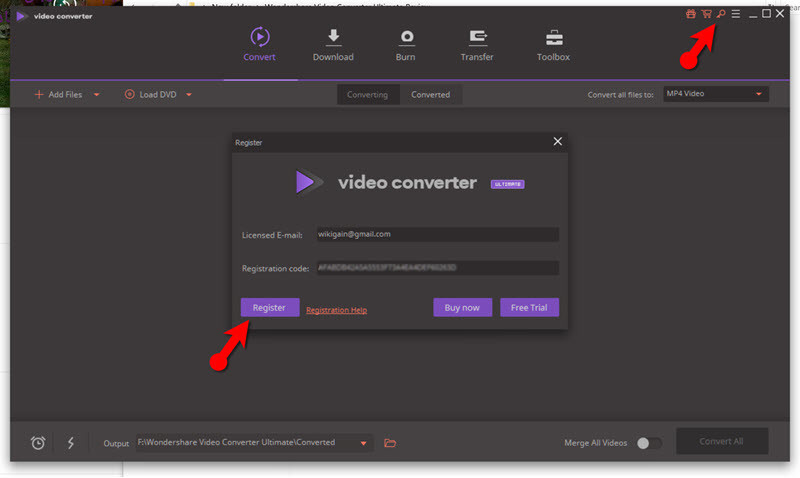Switch to the Converting tab
This screenshot has height=478, width=800.
tap(367, 95)
